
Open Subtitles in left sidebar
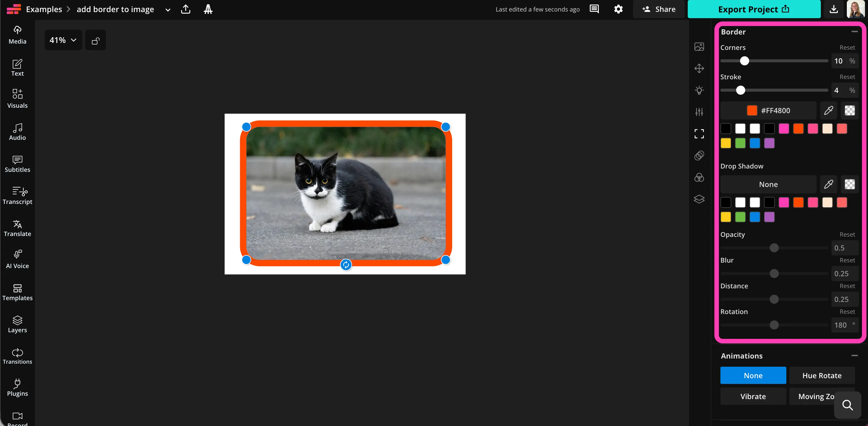point(18,164)
